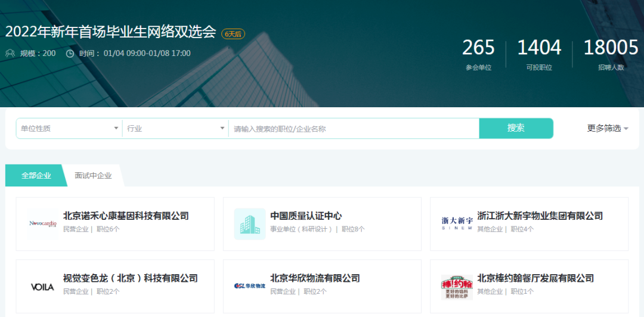This screenshot has width=644, height=317.
Task: Click the teal building icon for 中国质量认证中心
Action: click(x=250, y=223)
